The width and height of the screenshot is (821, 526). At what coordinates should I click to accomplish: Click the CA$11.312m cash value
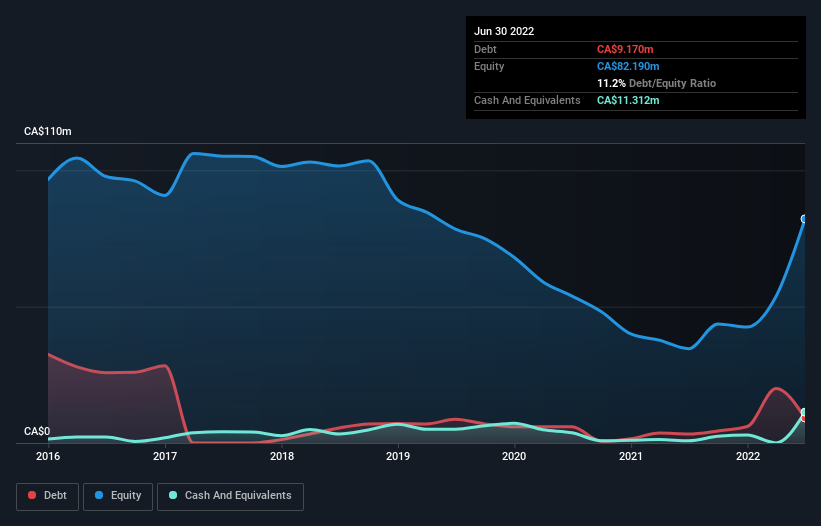click(628, 100)
